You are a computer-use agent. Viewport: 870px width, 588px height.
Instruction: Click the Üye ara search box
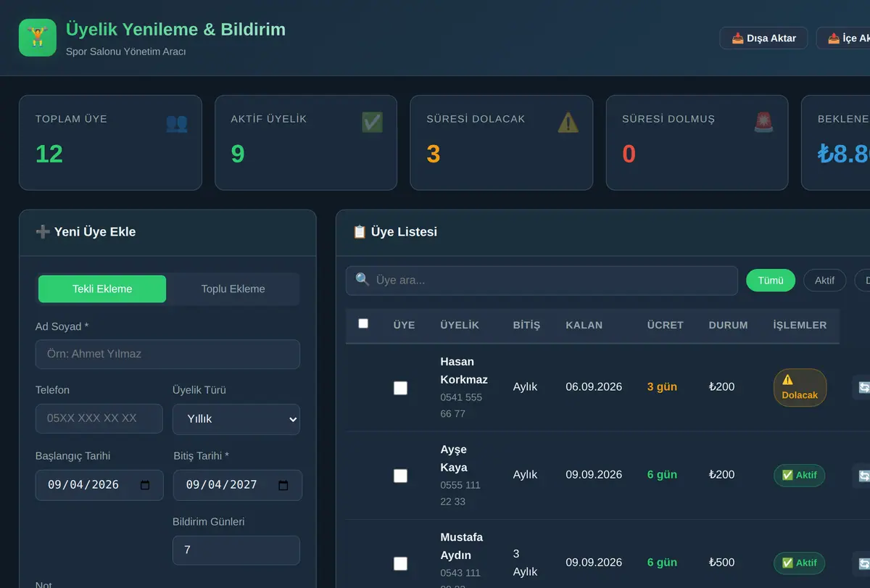point(542,281)
